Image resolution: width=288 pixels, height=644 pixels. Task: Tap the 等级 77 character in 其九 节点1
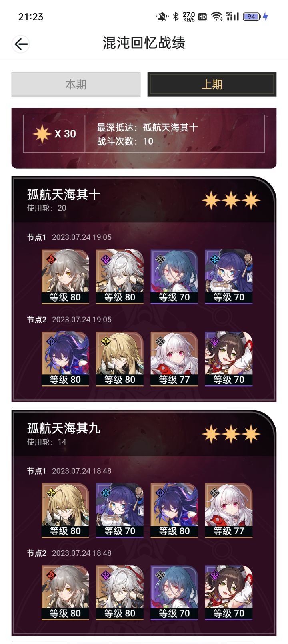point(228,511)
